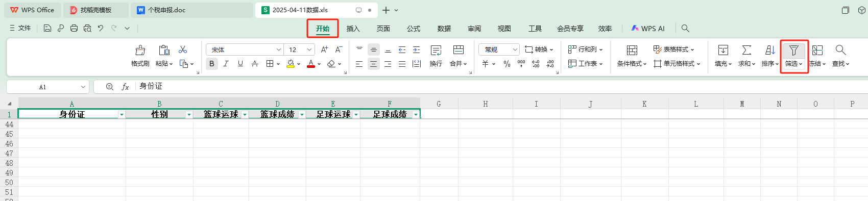This screenshot has height=201, width=868.
Task: Toggle italic text formatting
Action: [x=226, y=64]
